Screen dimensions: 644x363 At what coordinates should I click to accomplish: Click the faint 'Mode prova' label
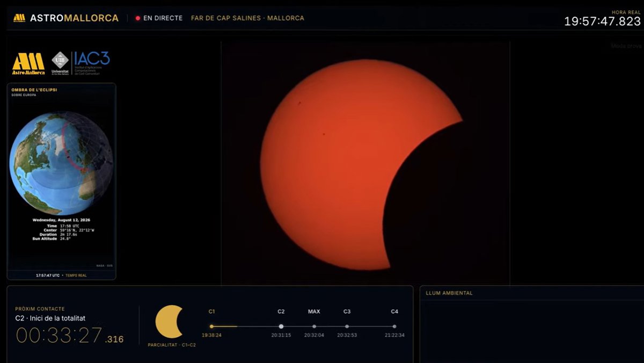(x=626, y=46)
